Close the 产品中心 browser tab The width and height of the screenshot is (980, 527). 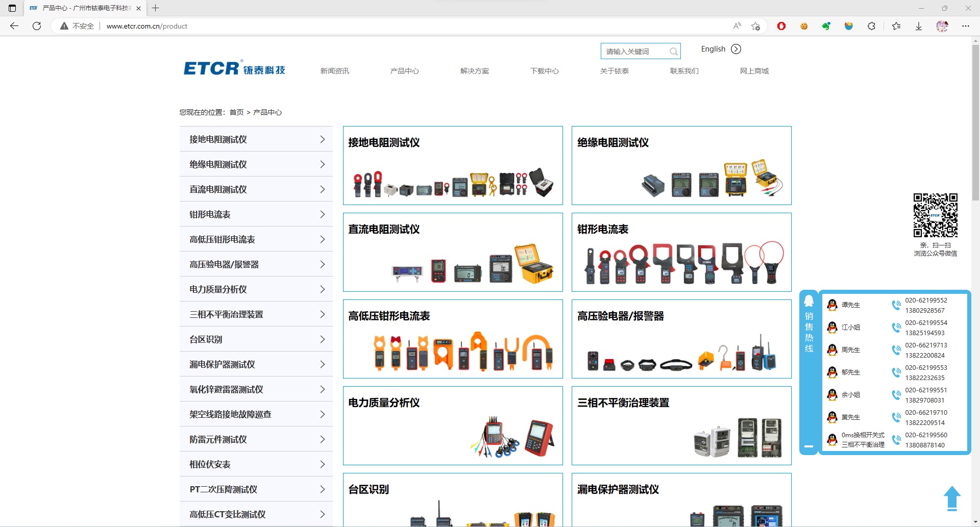(138, 8)
